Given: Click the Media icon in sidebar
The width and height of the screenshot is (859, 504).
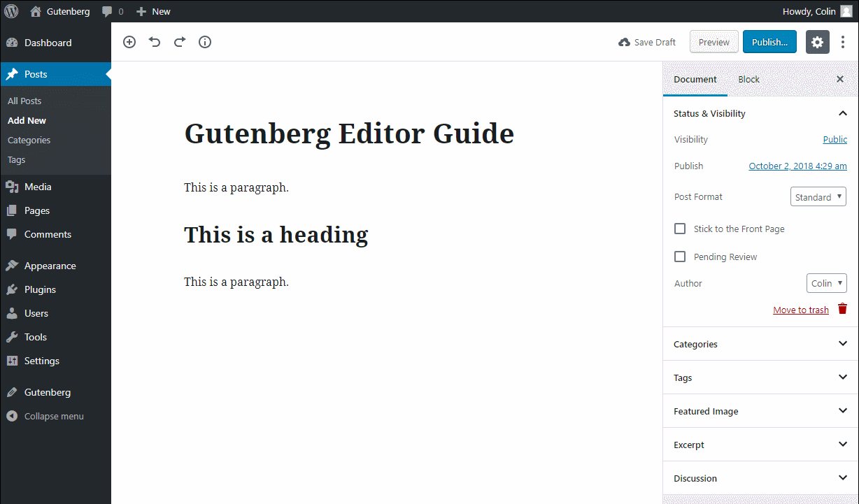Looking at the screenshot, I should click(12, 187).
